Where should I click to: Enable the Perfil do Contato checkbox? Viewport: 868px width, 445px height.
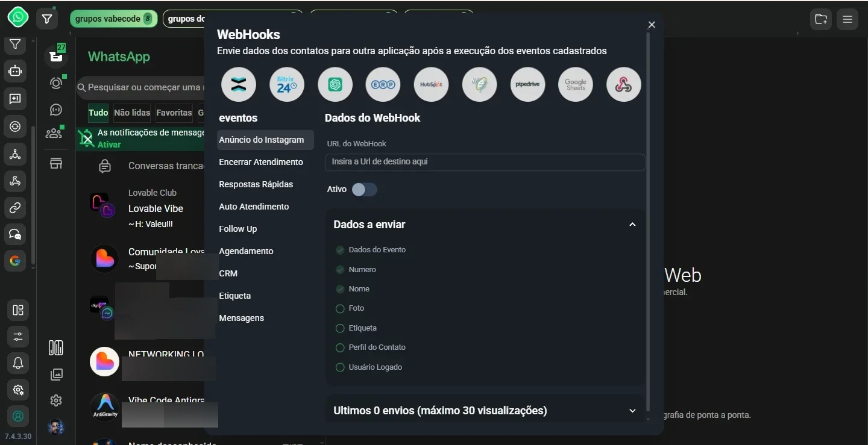(340, 347)
